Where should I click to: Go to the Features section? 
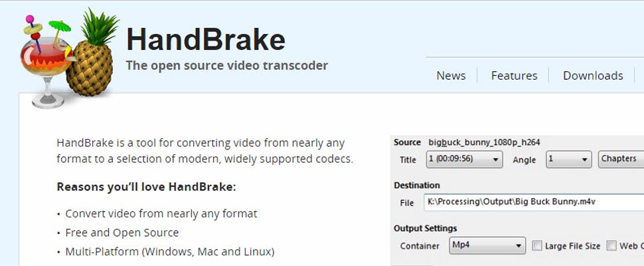point(514,76)
